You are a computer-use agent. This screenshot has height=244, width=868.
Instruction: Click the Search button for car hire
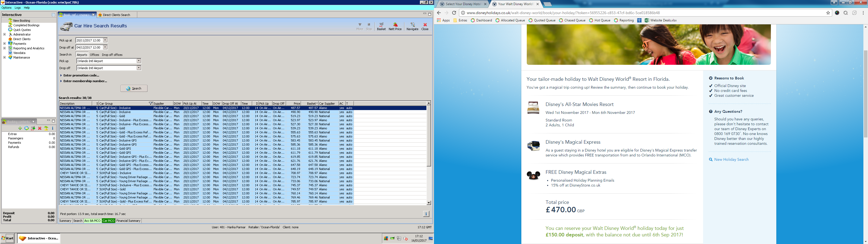[134, 88]
